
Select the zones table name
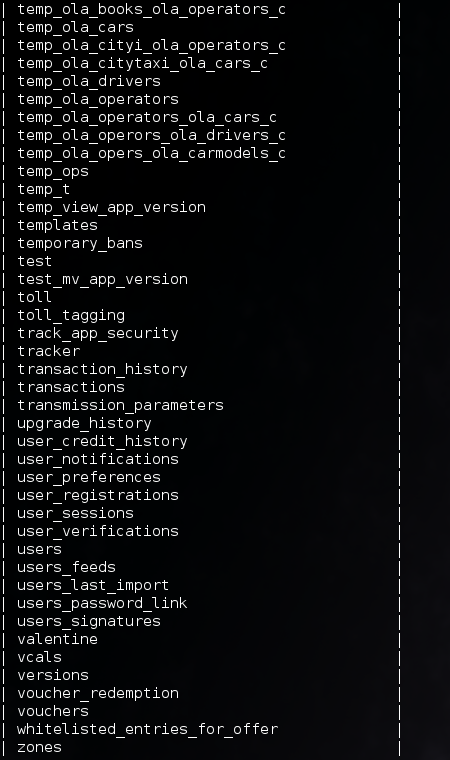(x=40, y=747)
